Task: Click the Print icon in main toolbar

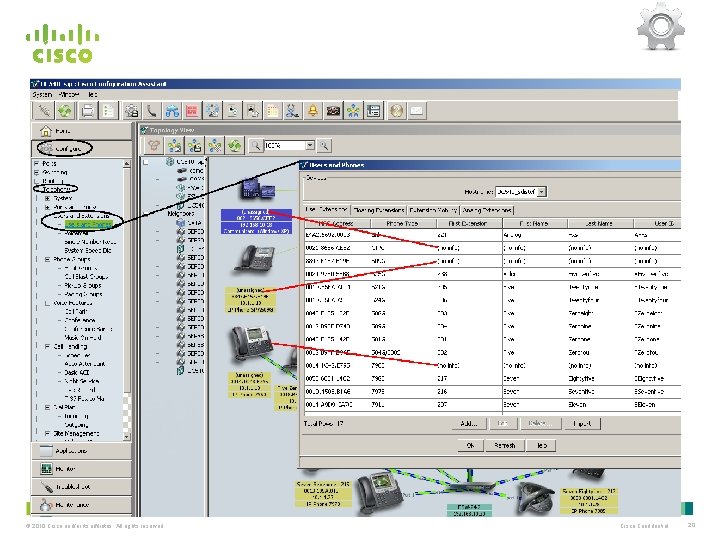Action: pyautogui.click(x=88, y=111)
